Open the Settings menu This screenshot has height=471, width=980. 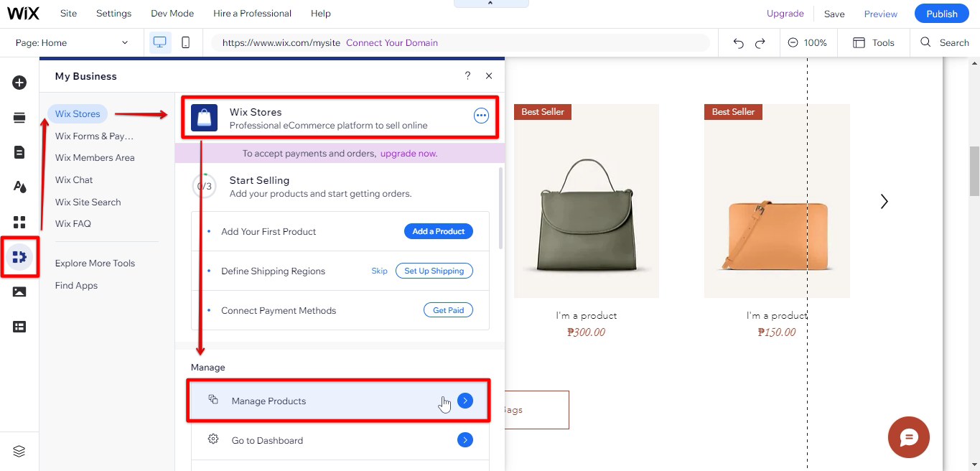click(113, 13)
